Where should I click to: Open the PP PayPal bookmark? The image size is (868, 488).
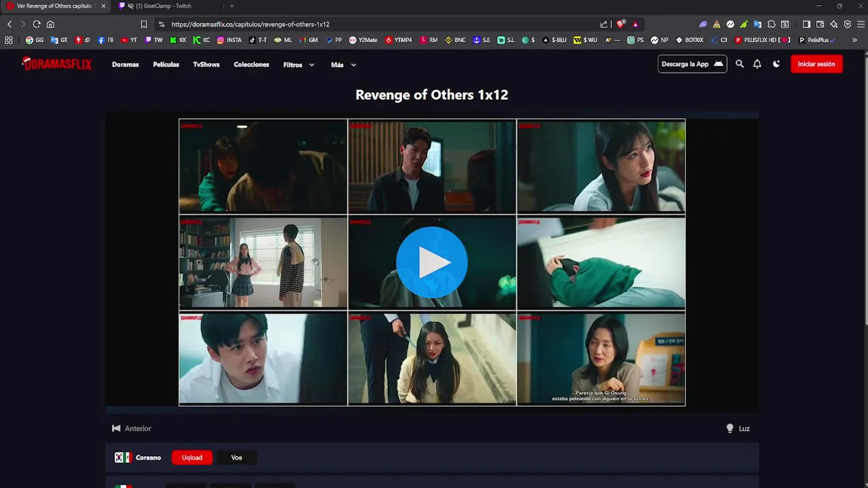tap(334, 40)
